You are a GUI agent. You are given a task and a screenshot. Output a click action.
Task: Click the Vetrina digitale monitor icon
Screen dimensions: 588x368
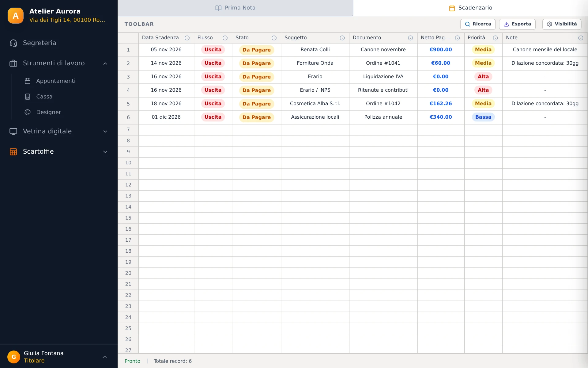pyautogui.click(x=13, y=131)
